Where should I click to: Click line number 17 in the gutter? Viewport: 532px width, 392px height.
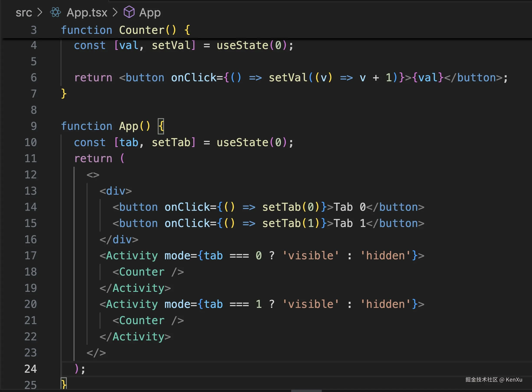click(x=31, y=256)
